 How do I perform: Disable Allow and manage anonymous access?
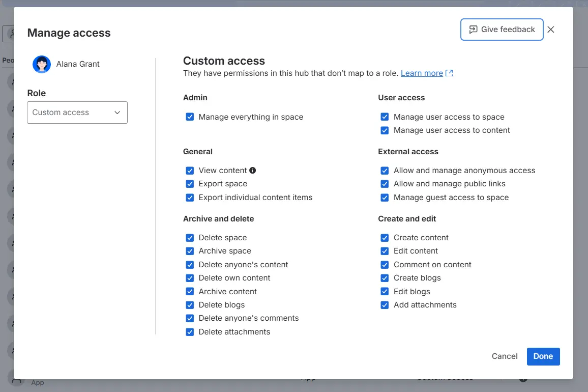point(385,171)
